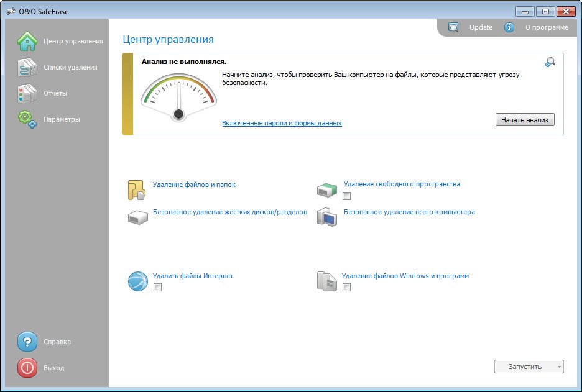Click the Update icon in top bar
582x392 pixels.
453,27
